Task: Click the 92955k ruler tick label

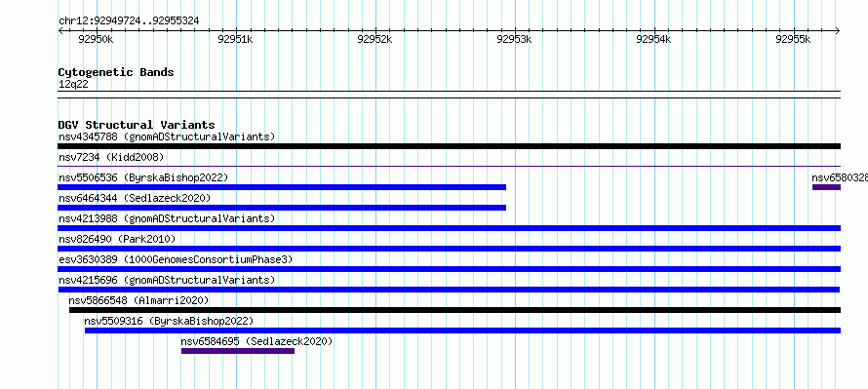Action: (794, 39)
